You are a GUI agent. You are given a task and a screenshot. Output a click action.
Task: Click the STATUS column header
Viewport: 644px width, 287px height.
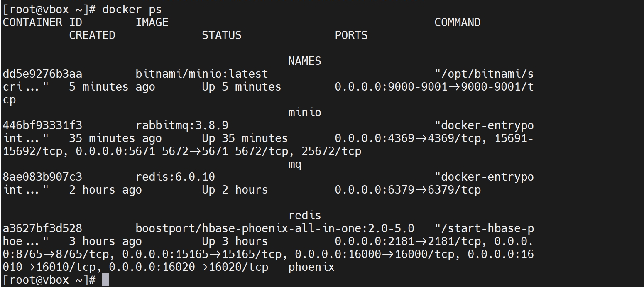[x=222, y=35]
